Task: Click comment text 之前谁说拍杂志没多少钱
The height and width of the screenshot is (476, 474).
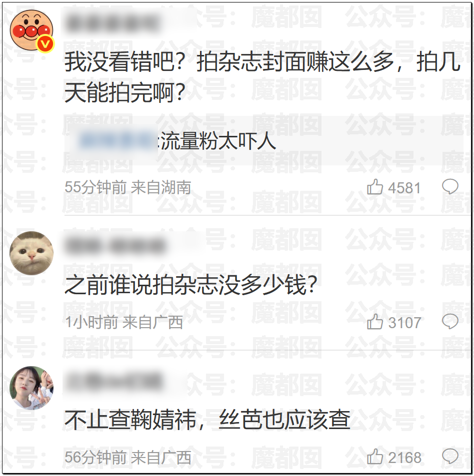Action: pyautogui.click(x=191, y=285)
